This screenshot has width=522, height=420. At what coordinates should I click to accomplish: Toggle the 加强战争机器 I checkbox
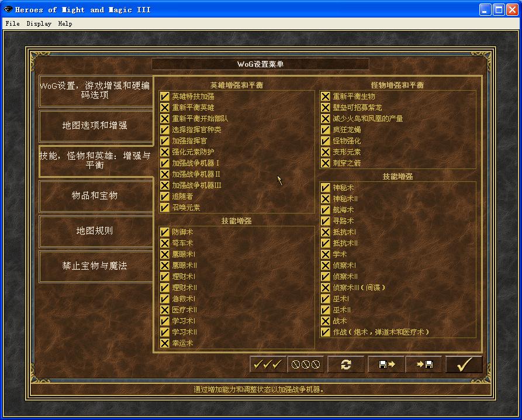click(x=164, y=163)
